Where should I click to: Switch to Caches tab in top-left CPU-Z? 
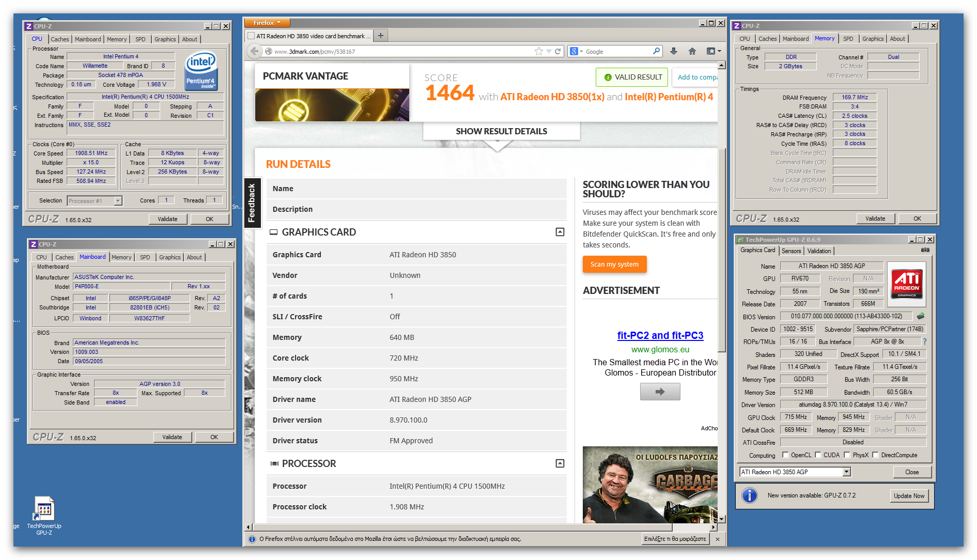point(59,39)
